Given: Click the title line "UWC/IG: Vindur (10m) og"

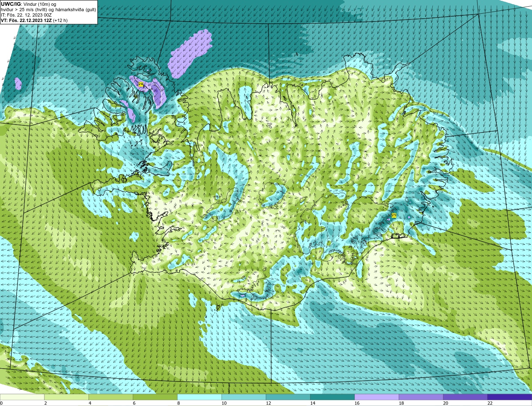Looking at the screenshot, I should pyautogui.click(x=28, y=4).
